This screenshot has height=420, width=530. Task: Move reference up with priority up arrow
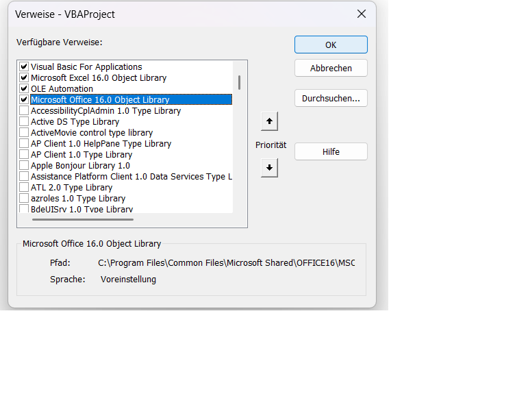coord(269,121)
